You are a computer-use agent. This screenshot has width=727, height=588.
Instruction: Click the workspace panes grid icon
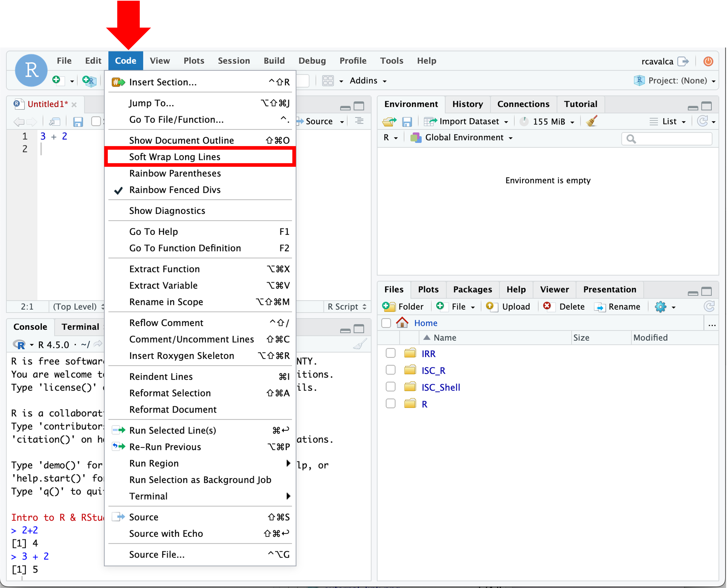(328, 81)
